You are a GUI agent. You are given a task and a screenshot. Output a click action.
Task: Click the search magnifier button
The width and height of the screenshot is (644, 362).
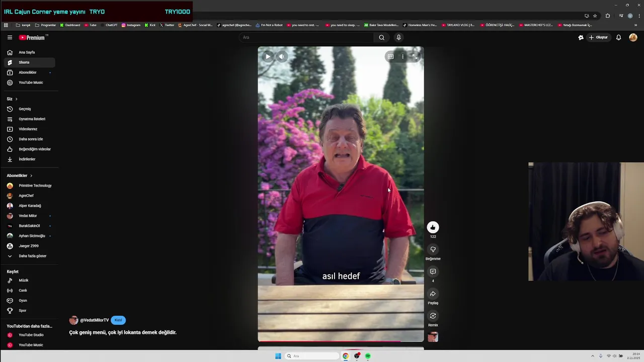[381, 37]
